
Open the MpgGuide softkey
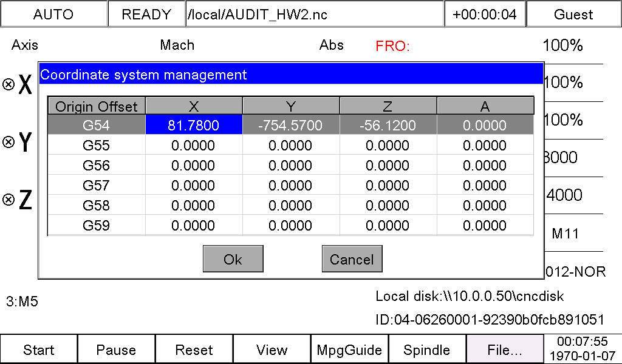click(349, 349)
